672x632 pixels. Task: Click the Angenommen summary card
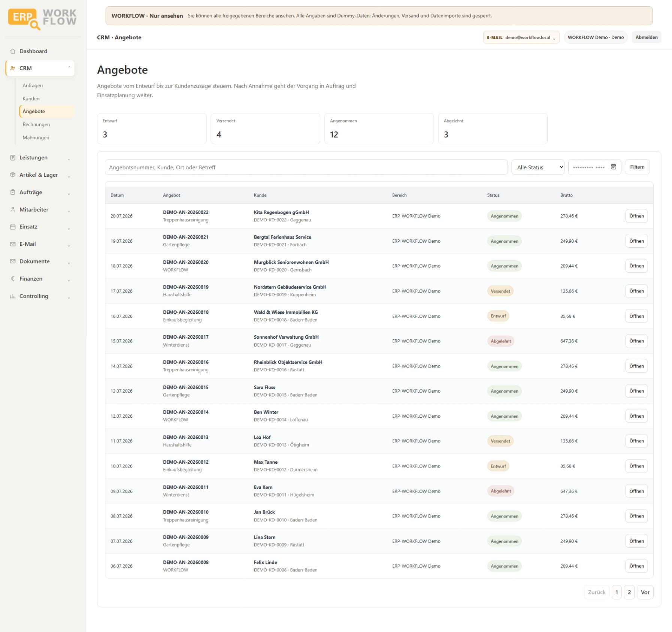(x=379, y=128)
